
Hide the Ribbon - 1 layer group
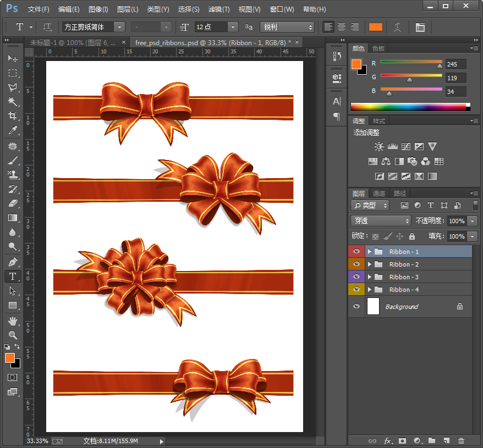coord(356,252)
